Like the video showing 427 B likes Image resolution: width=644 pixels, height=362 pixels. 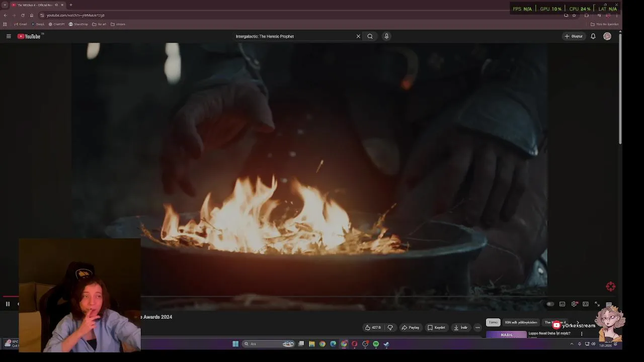pos(373,327)
